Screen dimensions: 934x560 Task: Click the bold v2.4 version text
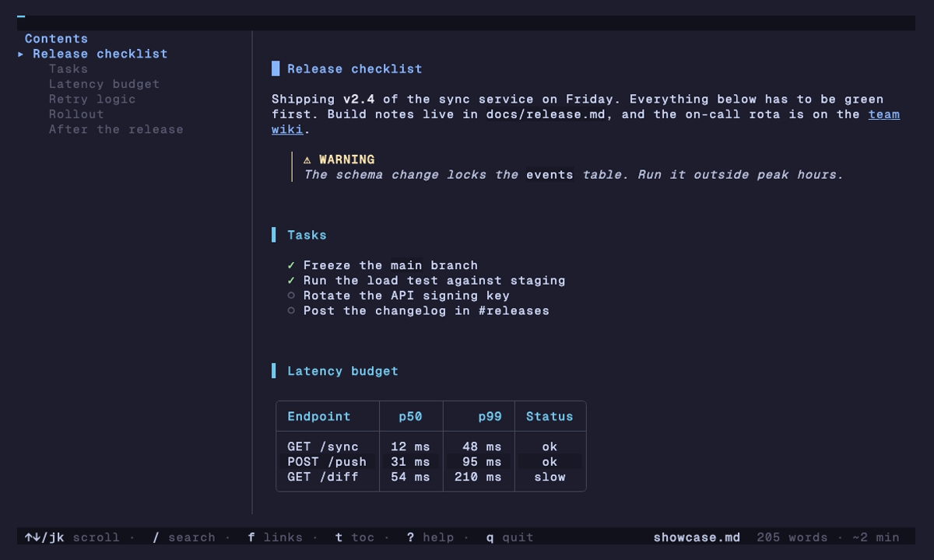pos(359,99)
